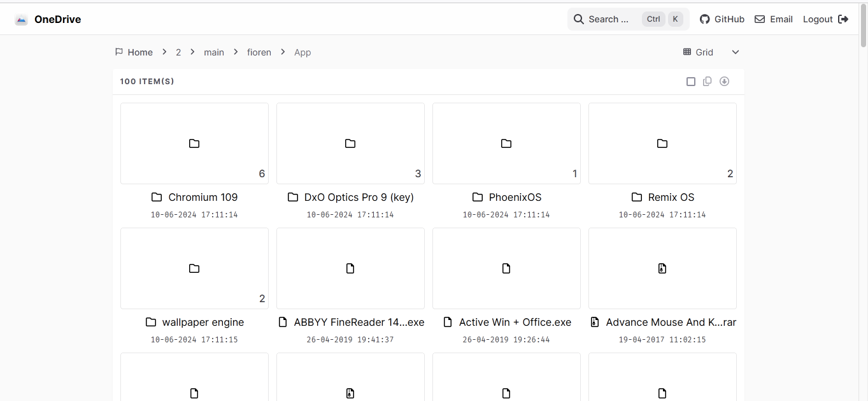Click folder icon beside wallpaper engine label
Screen dimensions: 868x401
[151, 322]
